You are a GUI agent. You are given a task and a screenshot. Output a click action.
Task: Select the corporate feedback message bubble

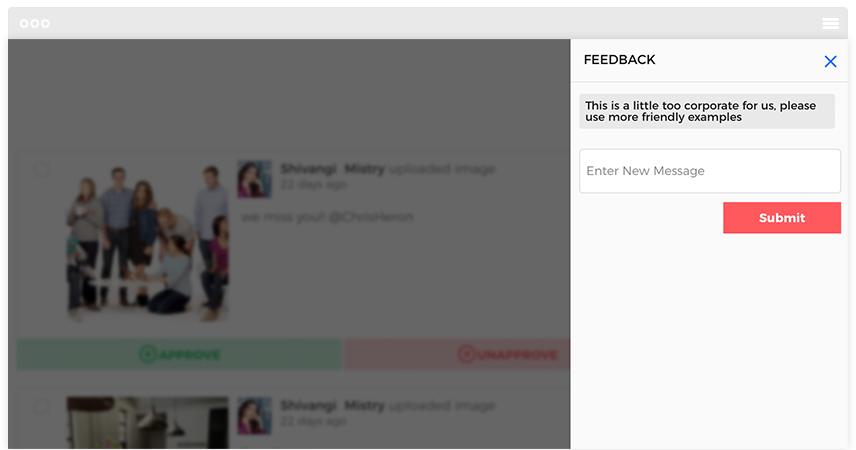coord(707,111)
